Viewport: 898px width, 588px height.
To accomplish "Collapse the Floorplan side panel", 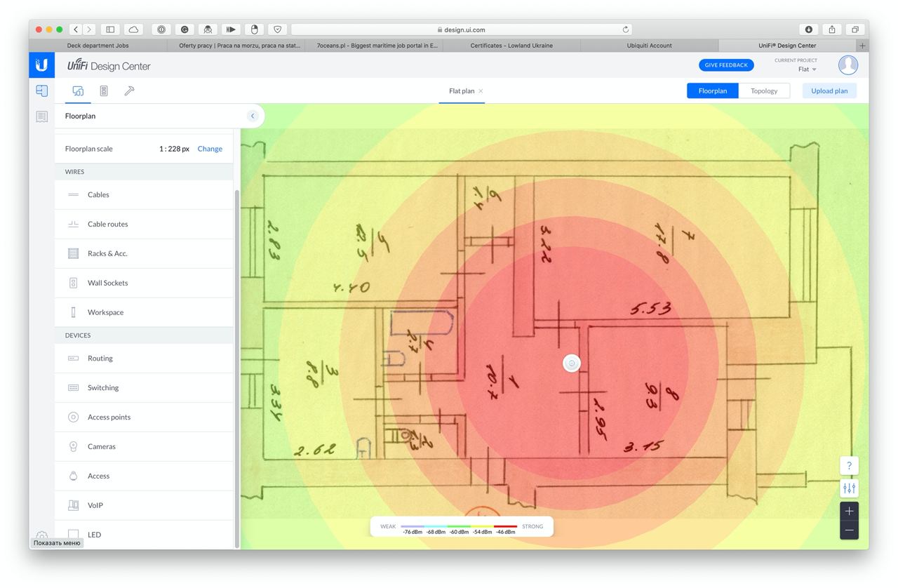I will pyautogui.click(x=253, y=116).
